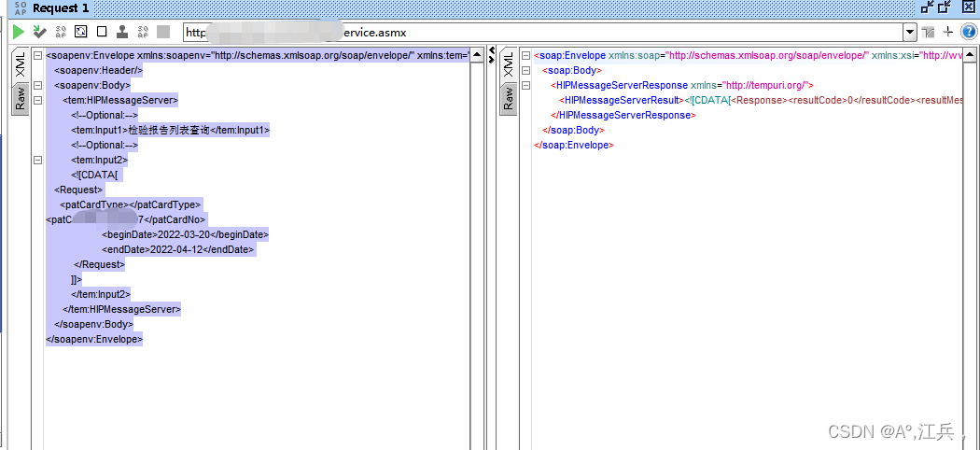Switch response viewer to XML tab
Image resolution: width=980 pixels, height=450 pixels.
pos(508,65)
